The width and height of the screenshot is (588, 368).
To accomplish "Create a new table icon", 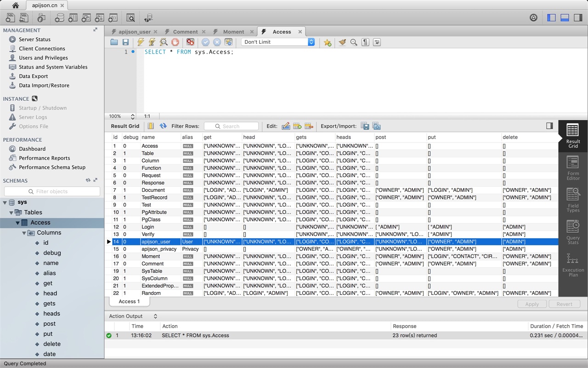I will point(73,18).
